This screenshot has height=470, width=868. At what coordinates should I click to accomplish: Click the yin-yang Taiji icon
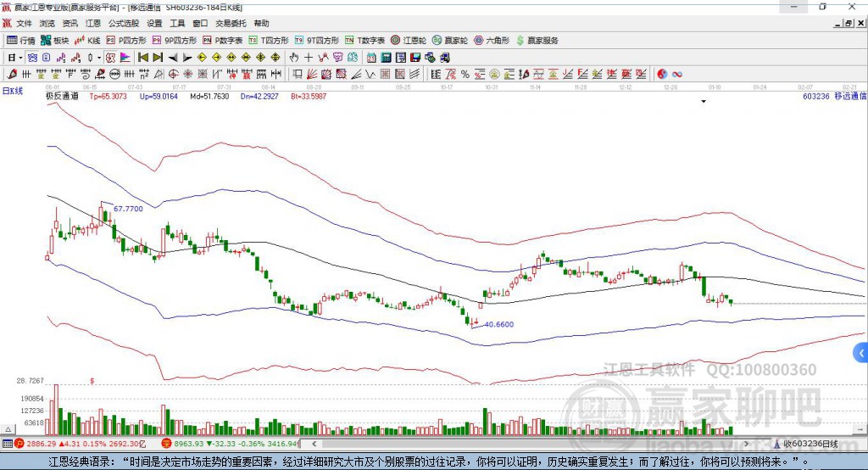click(x=662, y=75)
